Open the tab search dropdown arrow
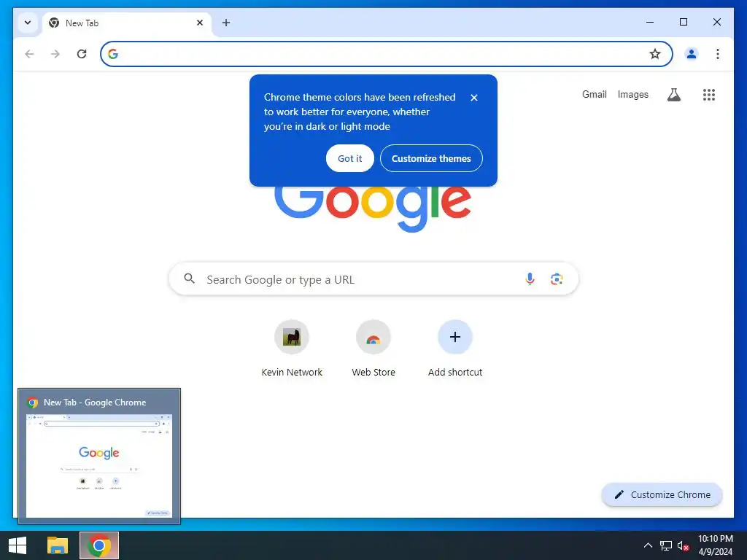This screenshot has height=560, width=747. click(28, 23)
